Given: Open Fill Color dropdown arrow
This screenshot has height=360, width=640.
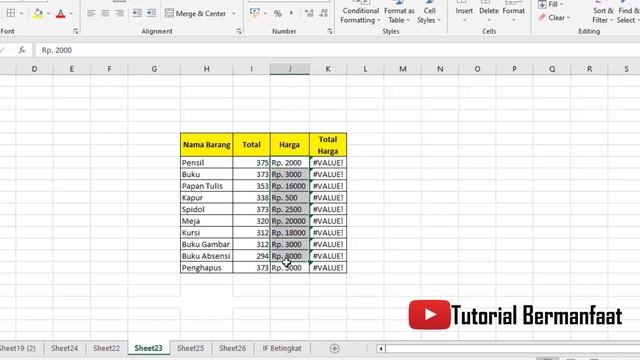Looking at the screenshot, I should 48,13.
